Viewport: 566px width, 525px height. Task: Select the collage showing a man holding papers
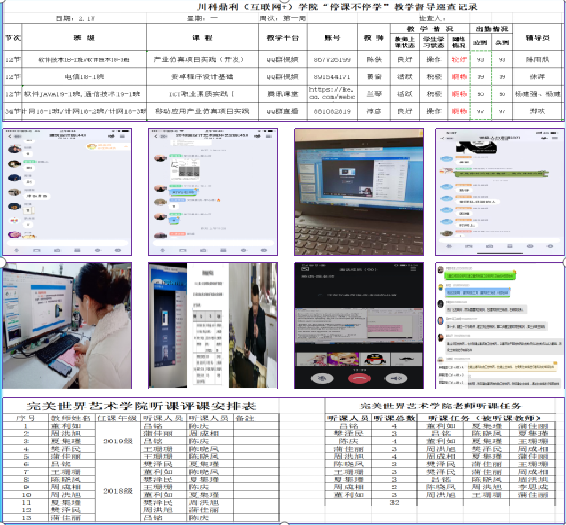[213, 326]
